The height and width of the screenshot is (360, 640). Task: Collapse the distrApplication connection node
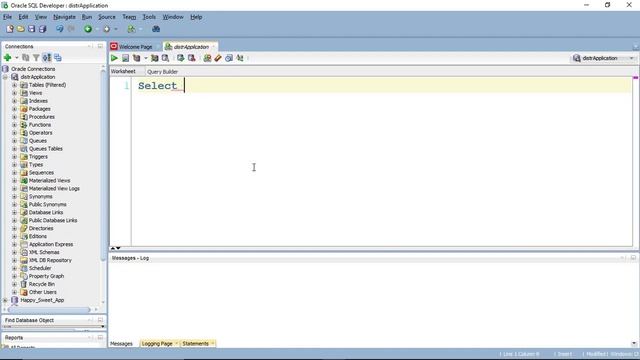tap(5, 77)
